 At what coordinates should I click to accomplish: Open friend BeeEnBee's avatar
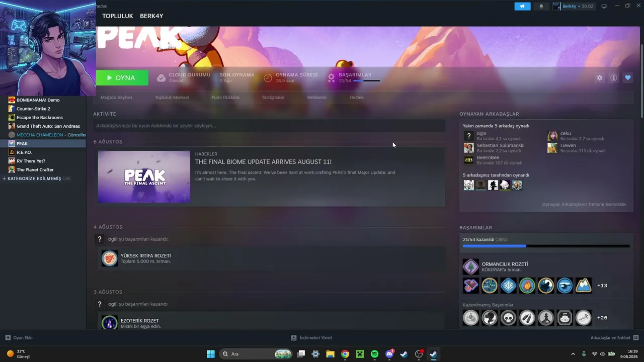pyautogui.click(x=468, y=160)
